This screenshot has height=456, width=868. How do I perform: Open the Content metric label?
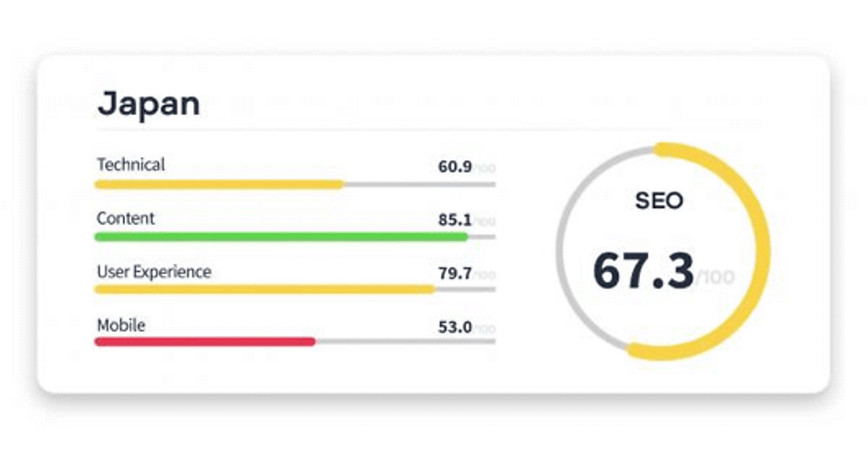coord(126,219)
